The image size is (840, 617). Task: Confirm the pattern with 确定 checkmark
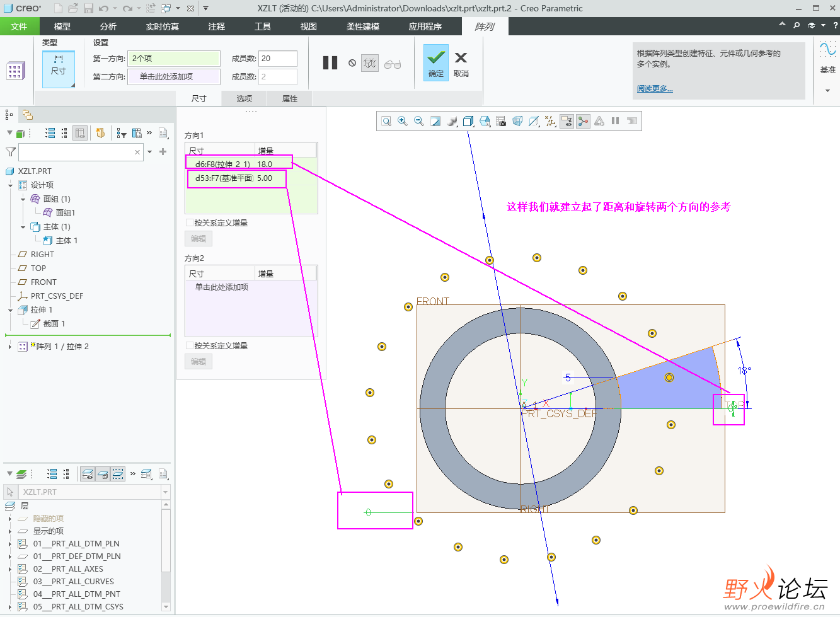[x=436, y=62]
